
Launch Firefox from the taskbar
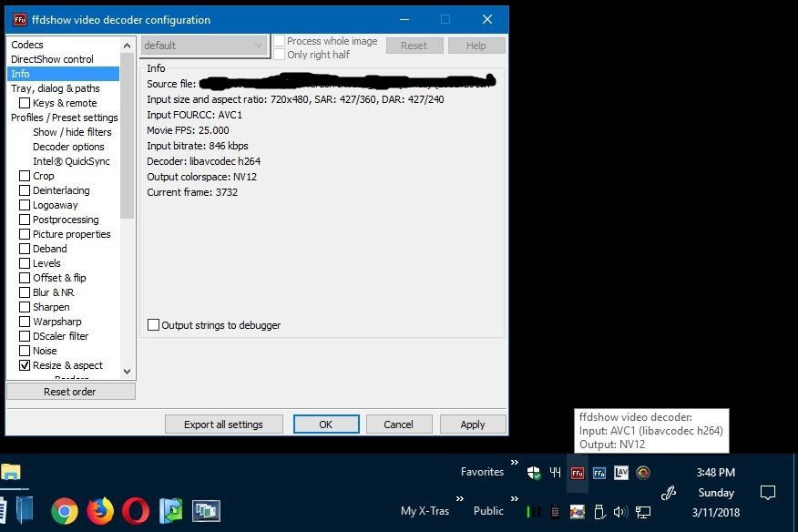tap(100, 511)
